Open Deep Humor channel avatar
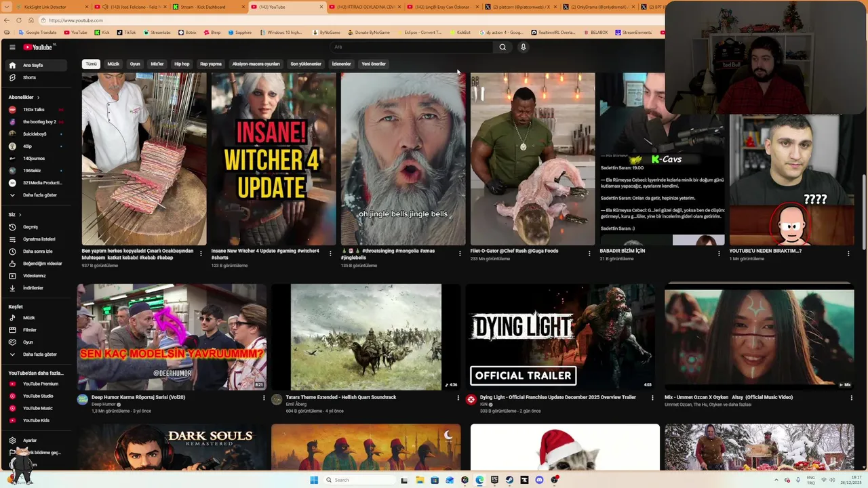Viewport: 868px width, 488px height. pyautogui.click(x=83, y=400)
